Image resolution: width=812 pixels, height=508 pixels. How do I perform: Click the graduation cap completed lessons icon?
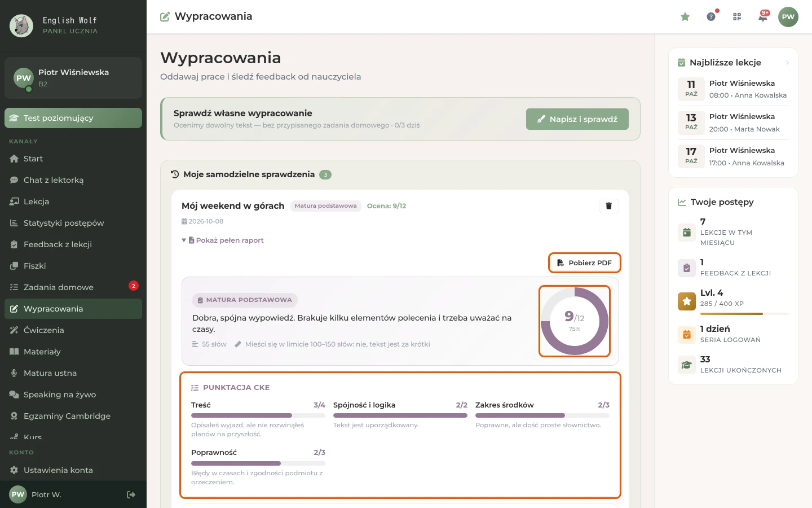(x=687, y=365)
